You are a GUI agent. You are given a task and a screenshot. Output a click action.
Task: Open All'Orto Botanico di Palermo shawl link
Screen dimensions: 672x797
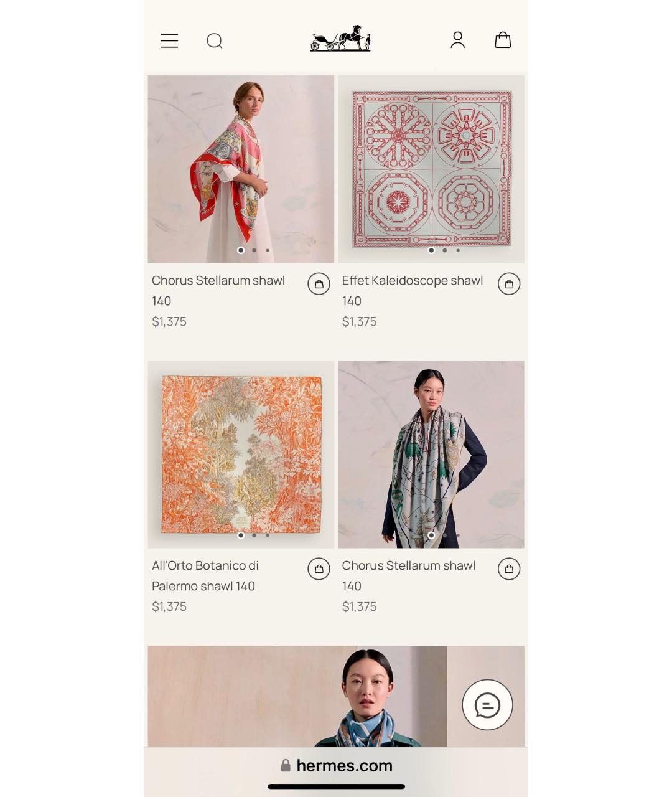[x=205, y=575]
